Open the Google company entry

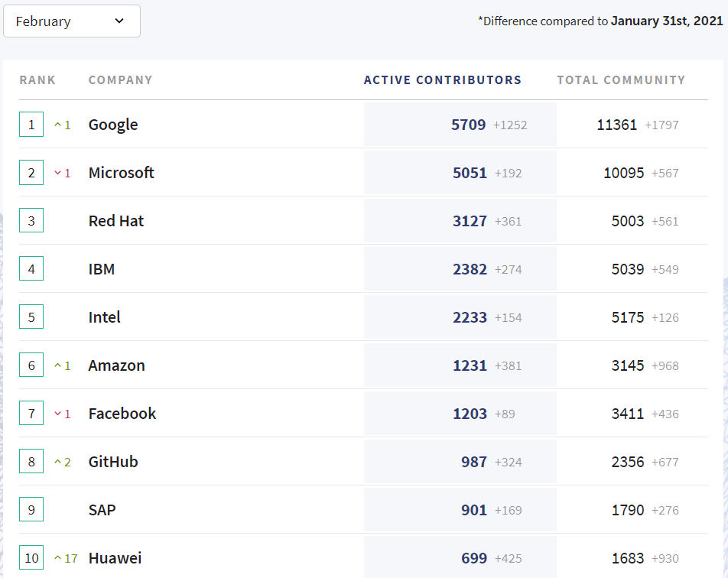(x=113, y=125)
